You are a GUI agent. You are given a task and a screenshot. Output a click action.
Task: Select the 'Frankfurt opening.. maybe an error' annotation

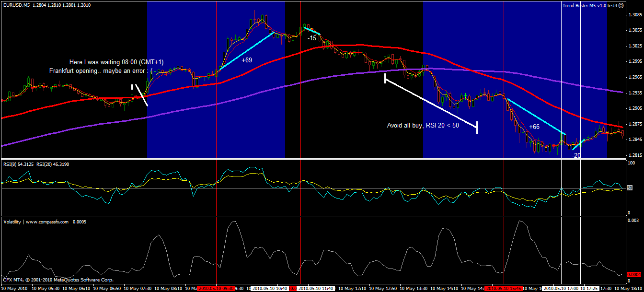101,70
